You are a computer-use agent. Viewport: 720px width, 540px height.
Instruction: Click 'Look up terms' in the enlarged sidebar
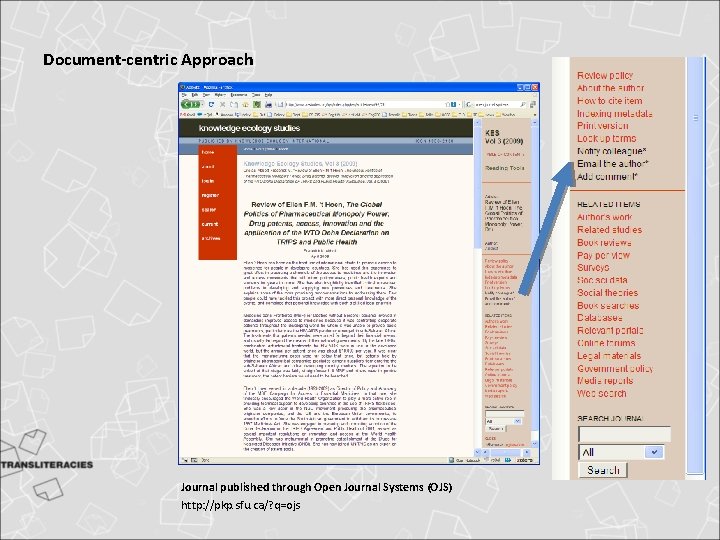607,138
